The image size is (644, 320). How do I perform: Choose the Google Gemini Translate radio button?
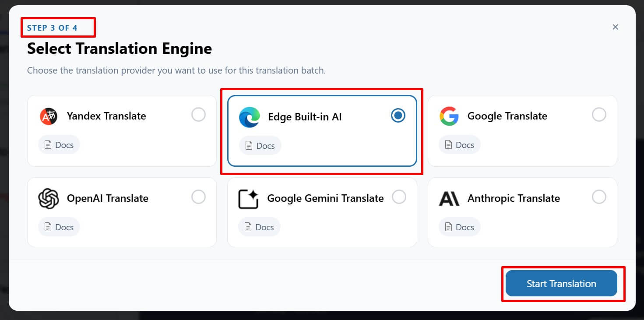click(399, 197)
